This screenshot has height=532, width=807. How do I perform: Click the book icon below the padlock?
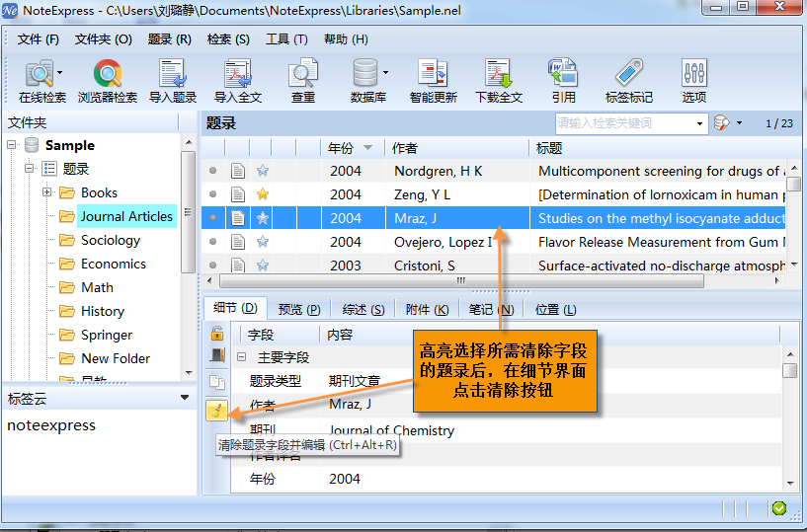[x=217, y=355]
